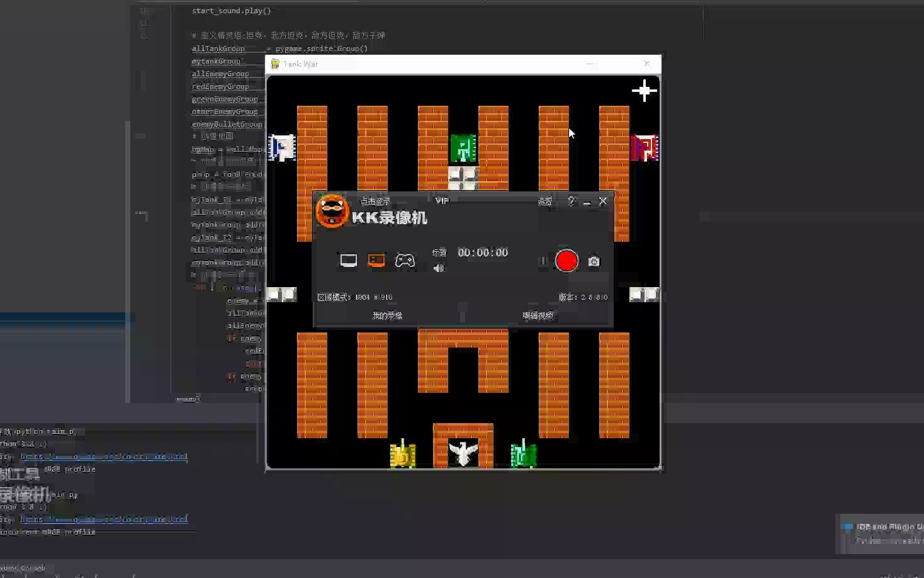The height and width of the screenshot is (578, 924).
Task: Open 编辑视频 video editor
Action: [x=538, y=316]
